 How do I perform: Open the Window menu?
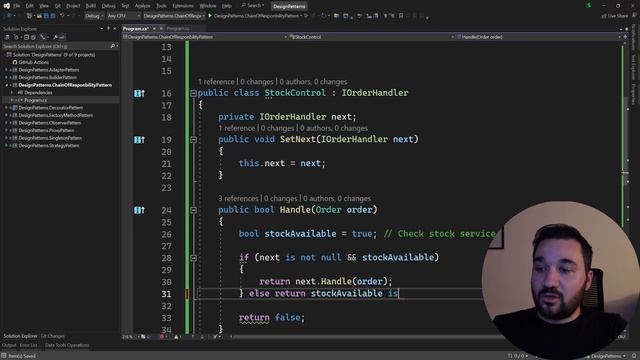(x=208, y=6)
